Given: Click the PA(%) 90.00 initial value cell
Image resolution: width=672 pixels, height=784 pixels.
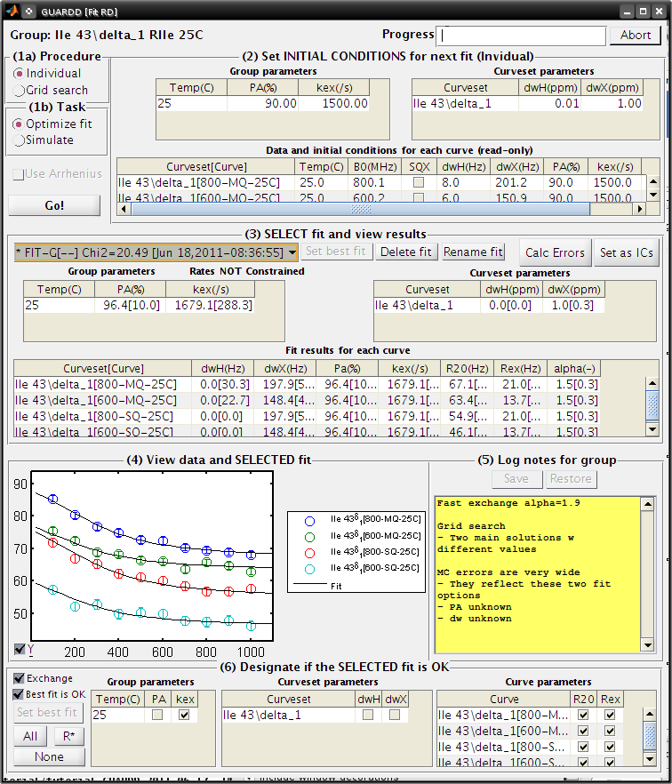Looking at the screenshot, I should coord(262,103).
